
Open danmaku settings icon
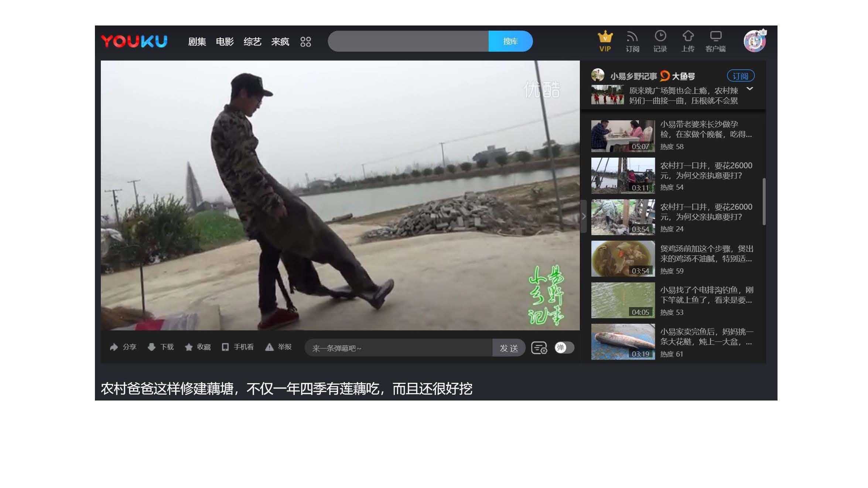[x=539, y=348]
